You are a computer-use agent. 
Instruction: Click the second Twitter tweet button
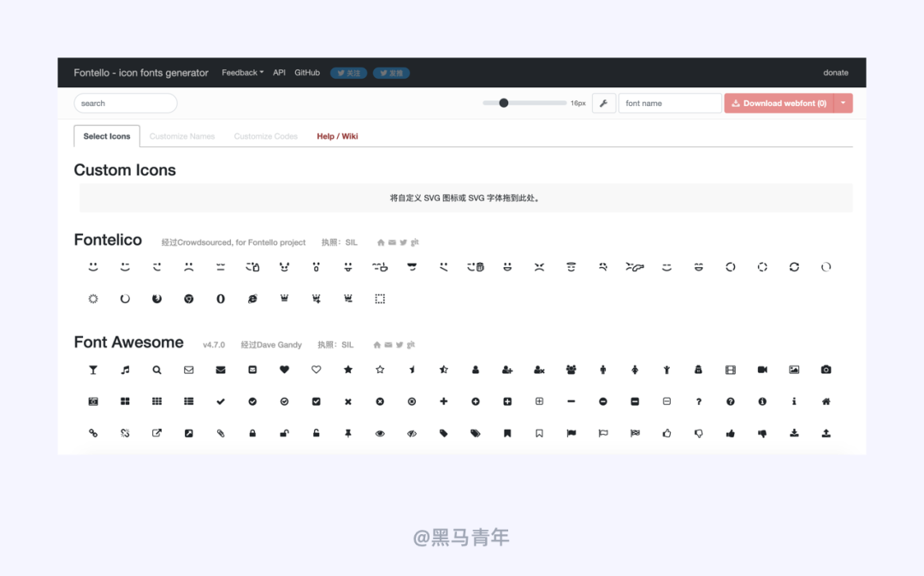coord(391,73)
